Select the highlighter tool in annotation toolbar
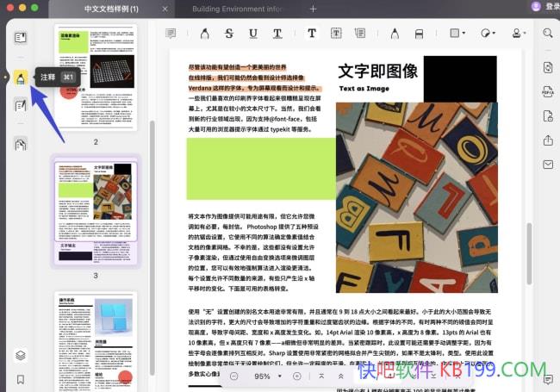This screenshot has height=392, width=560. (204, 34)
